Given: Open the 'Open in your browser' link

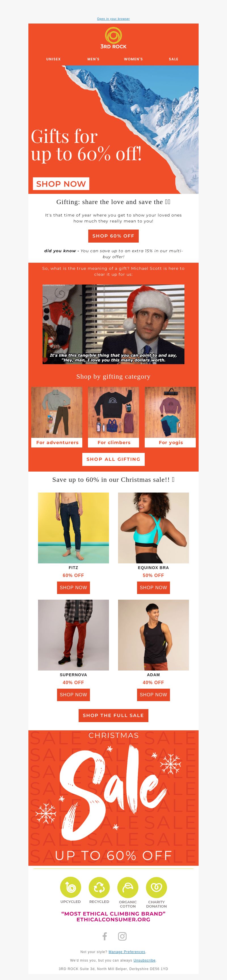Looking at the screenshot, I should pyautogui.click(x=113, y=19).
